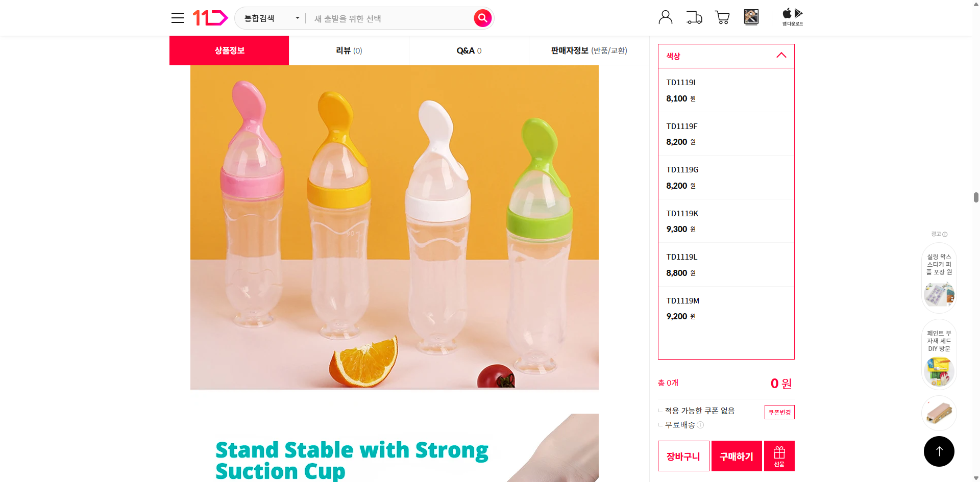Screen dimensions: 980x482
Task: Click the gift 선물 button
Action: pyautogui.click(x=779, y=456)
